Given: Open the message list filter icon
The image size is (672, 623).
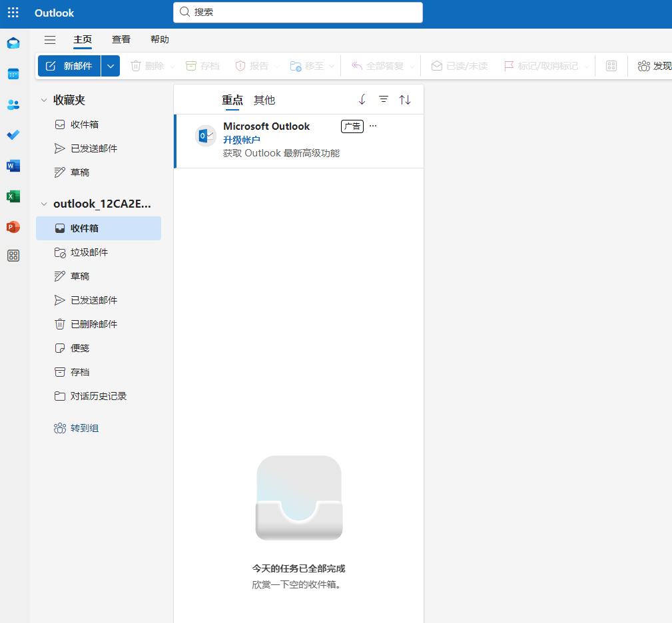Looking at the screenshot, I should click(384, 100).
